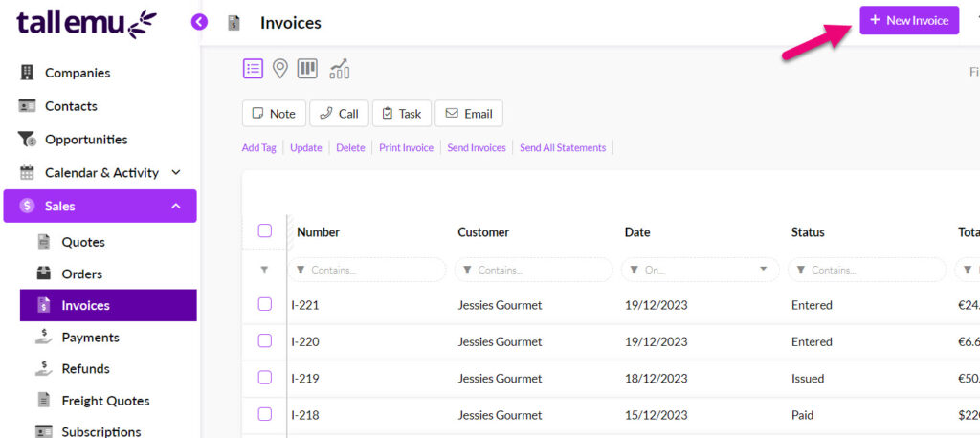Screen dimensions: 980x438
Task: Click the invoice icon beside Invoices title
Action: 234,23
